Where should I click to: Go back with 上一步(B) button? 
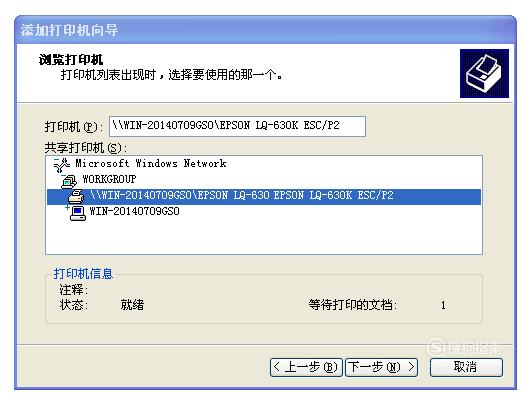click(x=306, y=367)
